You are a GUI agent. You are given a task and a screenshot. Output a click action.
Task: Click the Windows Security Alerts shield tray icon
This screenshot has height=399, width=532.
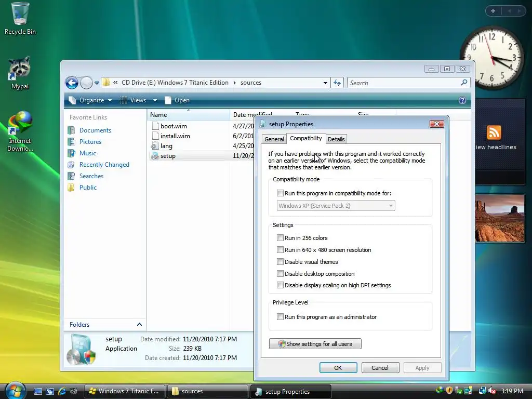coord(449,391)
